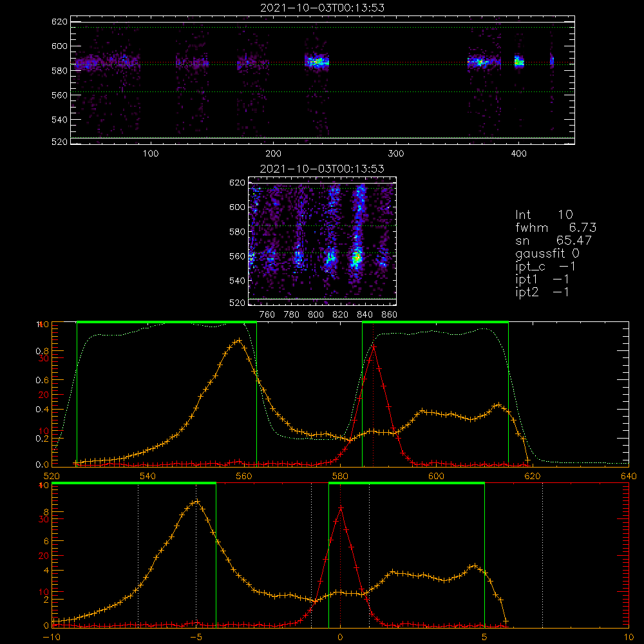The height and width of the screenshot is (644, 644).
Task: Click the bright source near x=240 in top spectrogram
Action: click(x=317, y=62)
